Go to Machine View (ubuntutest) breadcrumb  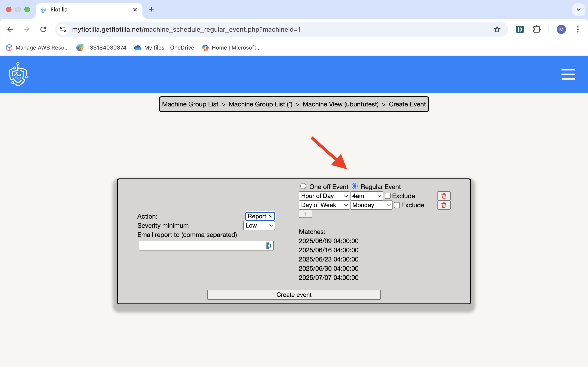(x=340, y=104)
